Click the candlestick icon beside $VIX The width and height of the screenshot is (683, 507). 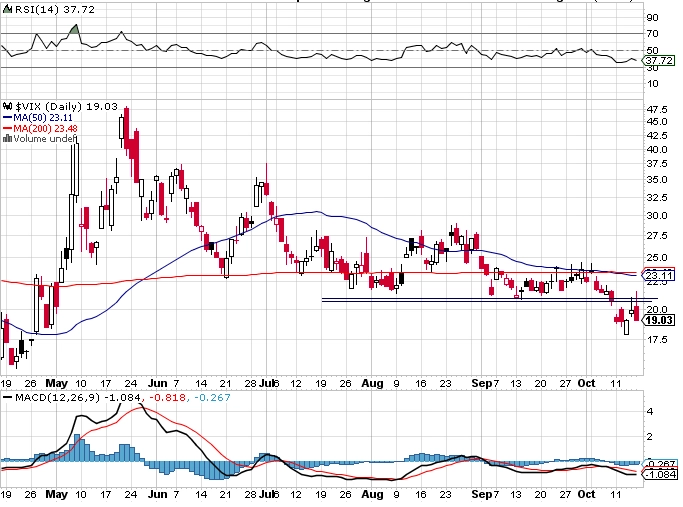pyautogui.click(x=7, y=106)
